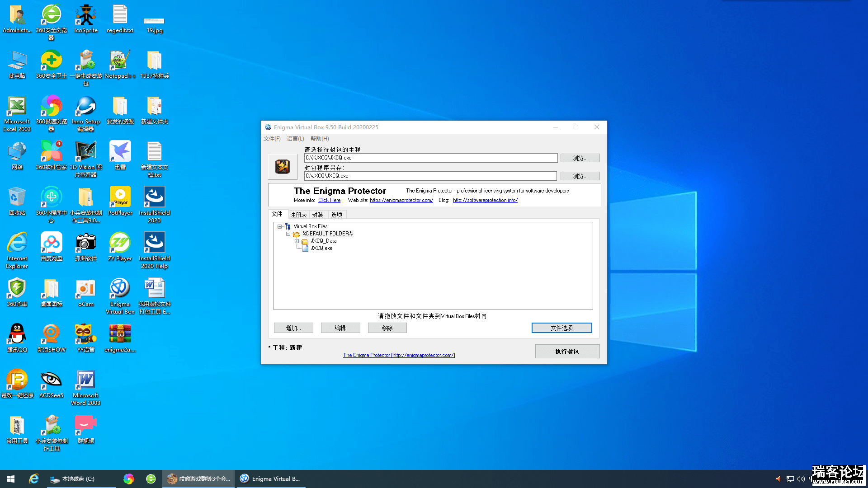Focus the output file path field

(430, 176)
